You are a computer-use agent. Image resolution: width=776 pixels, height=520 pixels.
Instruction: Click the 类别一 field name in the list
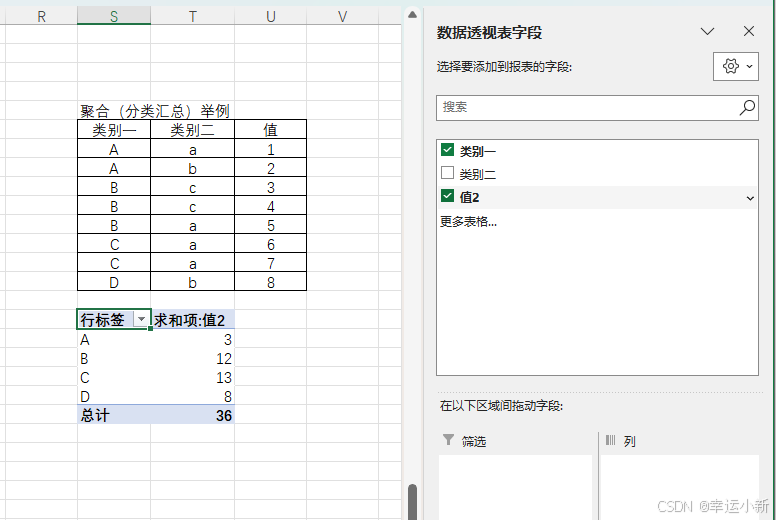coord(478,151)
